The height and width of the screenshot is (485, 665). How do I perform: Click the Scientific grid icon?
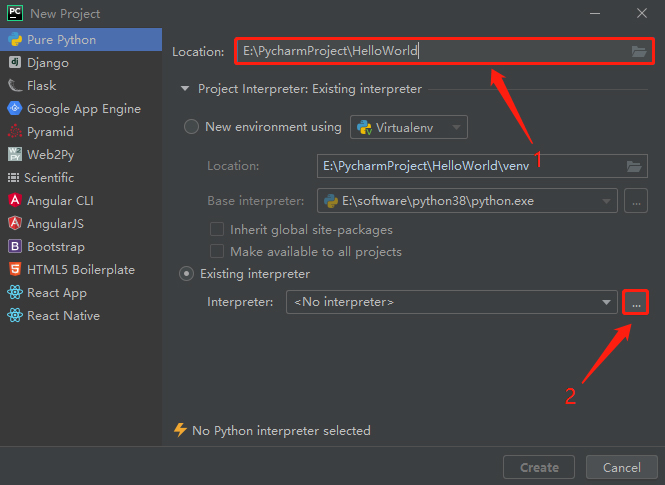click(14, 177)
